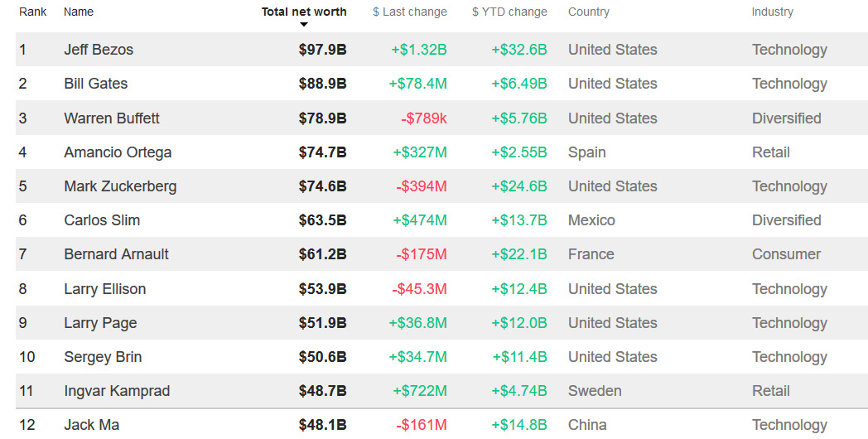
Task: Open Jeff Bezos profile link
Action: pos(99,50)
